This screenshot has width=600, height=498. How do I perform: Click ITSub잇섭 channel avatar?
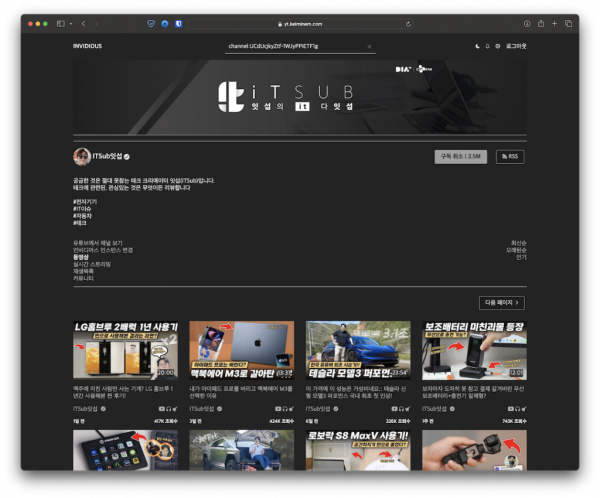click(x=81, y=156)
